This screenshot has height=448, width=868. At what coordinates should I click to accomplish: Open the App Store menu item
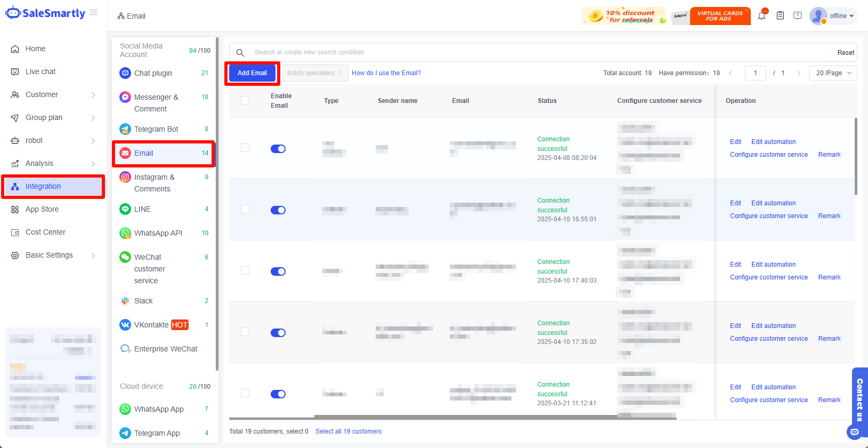click(x=42, y=209)
